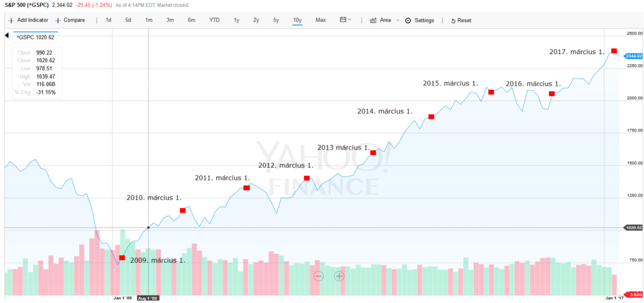Click the red 2.62G volume tag

tap(633, 295)
